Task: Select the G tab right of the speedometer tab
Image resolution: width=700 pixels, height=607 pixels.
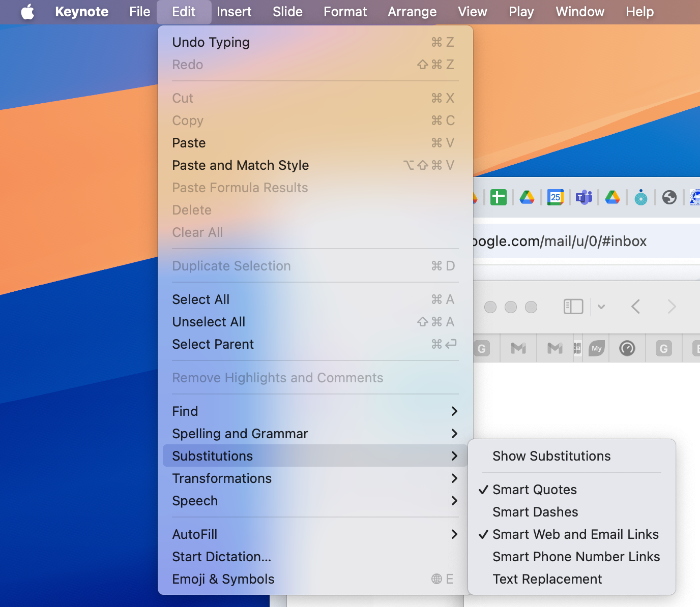Action: (x=664, y=348)
